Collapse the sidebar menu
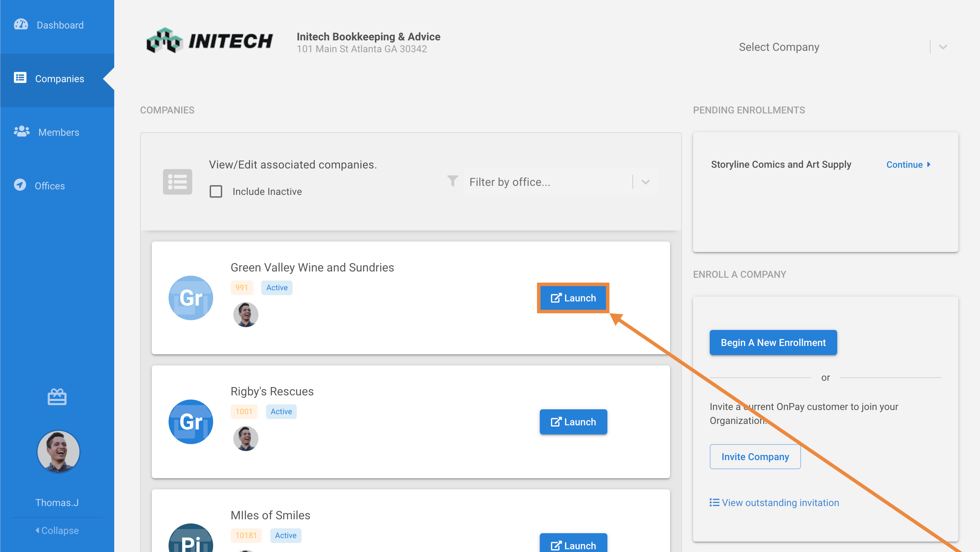Image resolution: width=980 pixels, height=552 pixels. click(57, 530)
